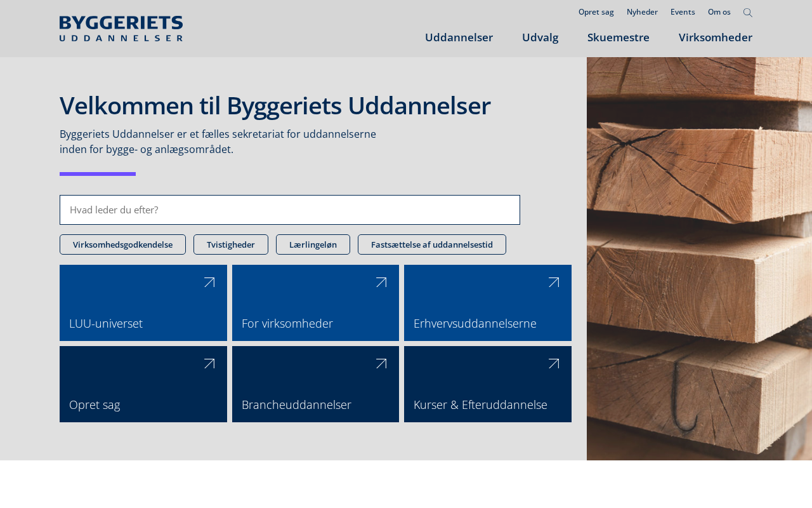Go to Opret sag in the top bar
This screenshot has width=812, height=508.
[x=596, y=12]
